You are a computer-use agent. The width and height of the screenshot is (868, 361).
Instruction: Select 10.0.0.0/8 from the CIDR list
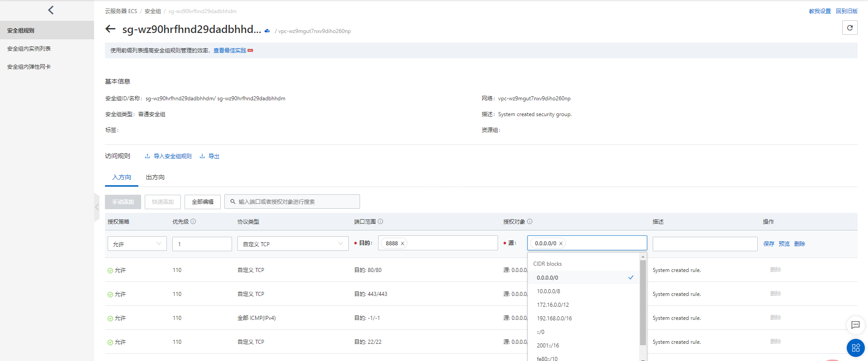click(584, 291)
